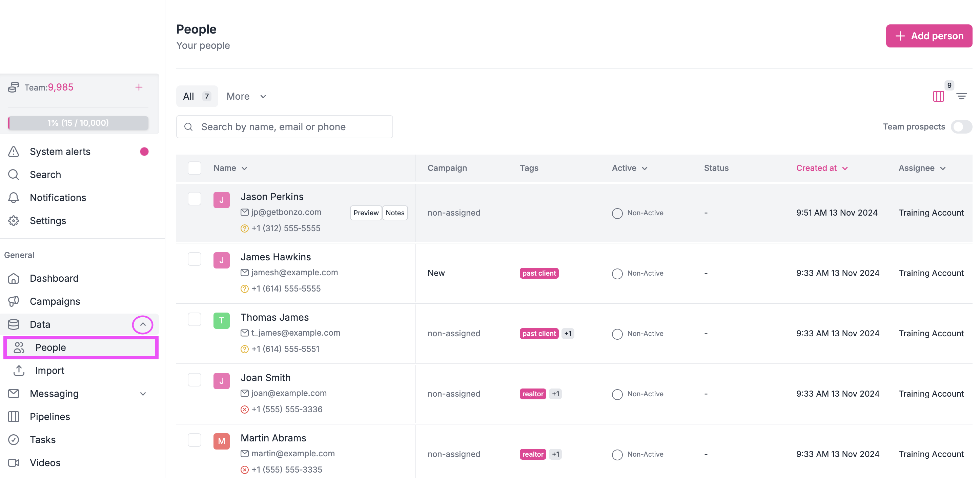The height and width of the screenshot is (478, 980).
Task: Click jamesh@example.com email address
Action: [x=294, y=273]
